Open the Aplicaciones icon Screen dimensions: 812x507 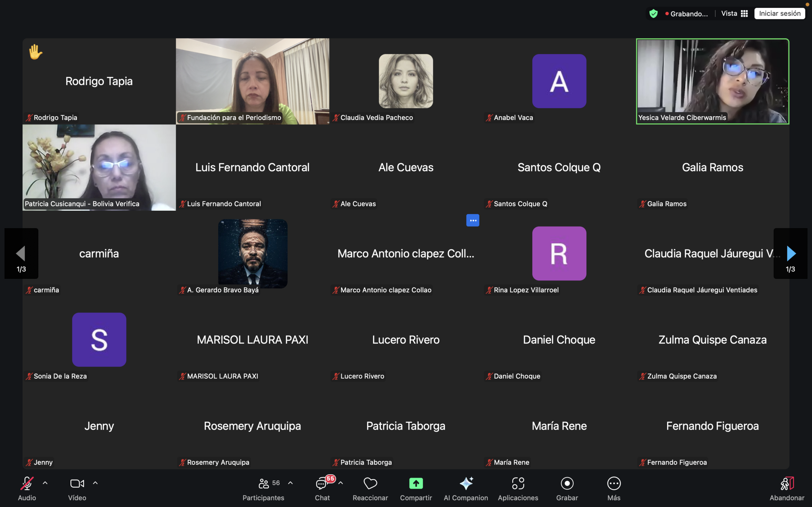point(518,483)
